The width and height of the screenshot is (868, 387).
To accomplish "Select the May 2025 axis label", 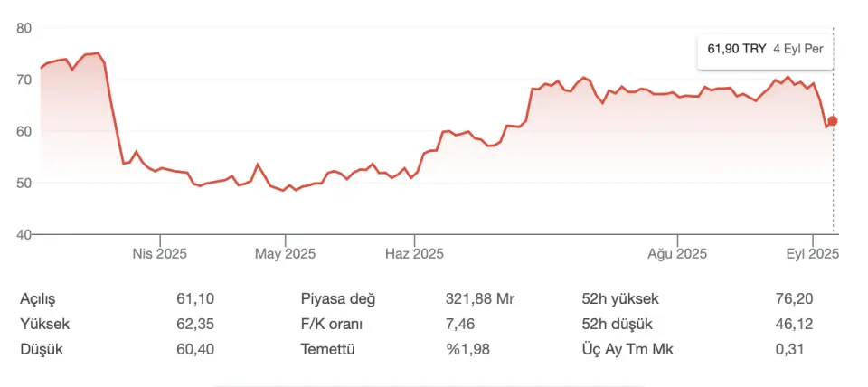I will click(285, 254).
